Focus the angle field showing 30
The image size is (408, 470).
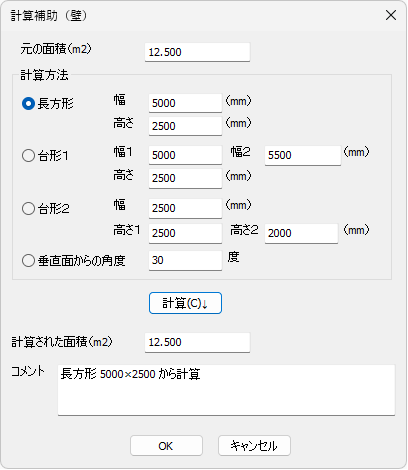(185, 260)
